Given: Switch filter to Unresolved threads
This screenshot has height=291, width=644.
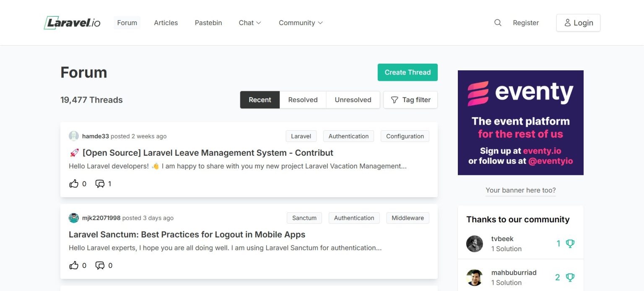Looking at the screenshot, I should 353,100.
